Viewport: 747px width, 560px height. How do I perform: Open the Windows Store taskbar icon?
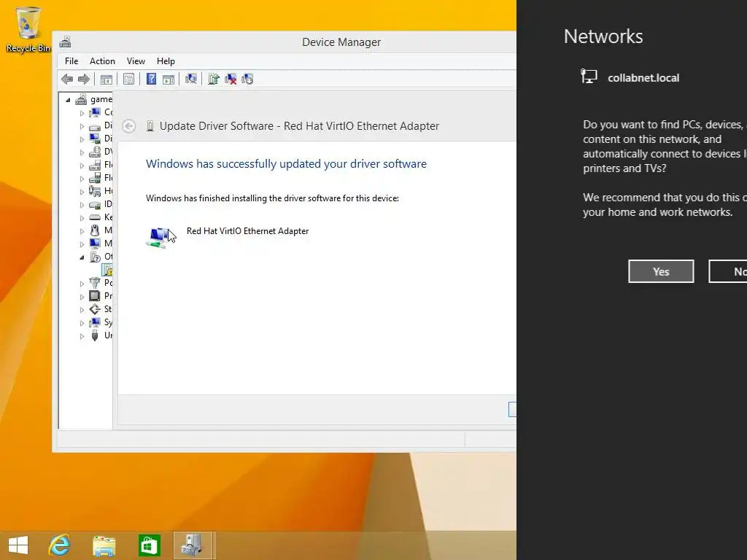coord(149,545)
